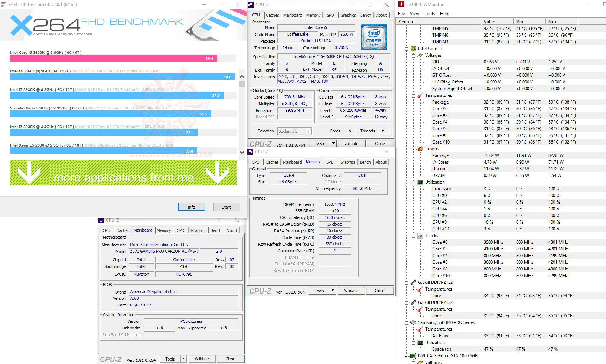Switch to SPD tab in CPU-Z Processor window

pyautogui.click(x=330, y=15)
